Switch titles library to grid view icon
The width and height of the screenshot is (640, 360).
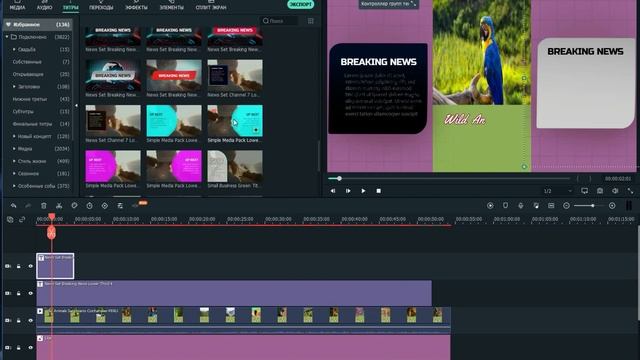(311, 21)
